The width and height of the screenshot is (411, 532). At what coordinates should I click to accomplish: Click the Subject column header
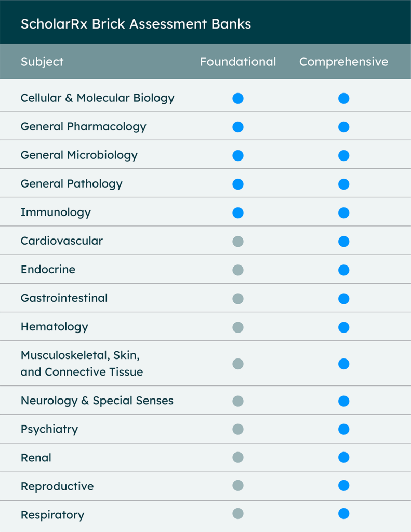(x=42, y=62)
